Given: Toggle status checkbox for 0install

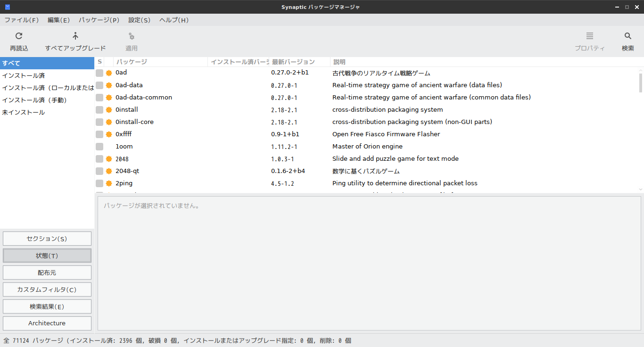Looking at the screenshot, I should point(99,110).
